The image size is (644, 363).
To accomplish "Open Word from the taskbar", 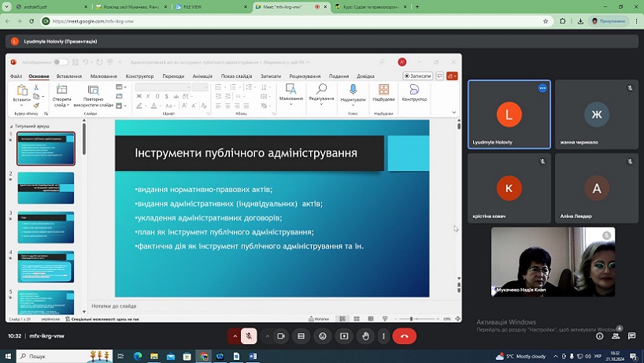I will coord(253,356).
